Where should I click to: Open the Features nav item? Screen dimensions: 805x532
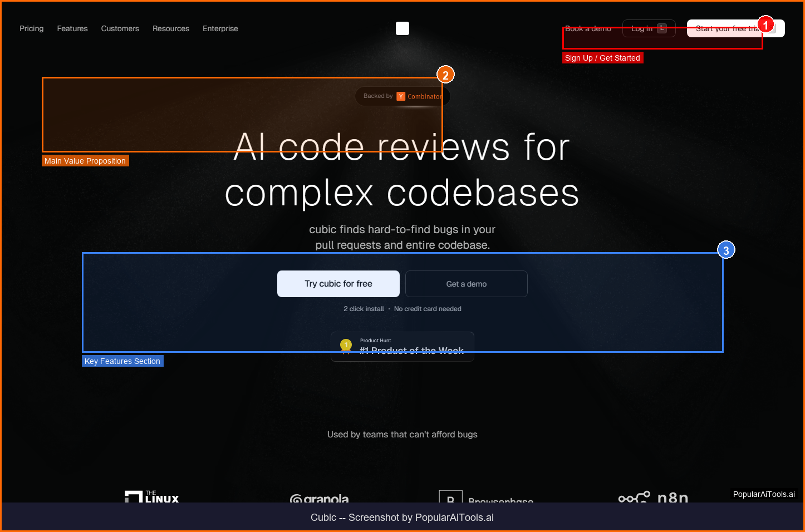pos(72,28)
